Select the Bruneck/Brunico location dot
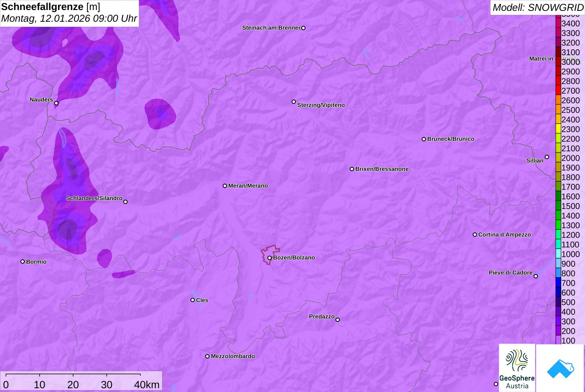The image size is (585, 392). point(424,139)
